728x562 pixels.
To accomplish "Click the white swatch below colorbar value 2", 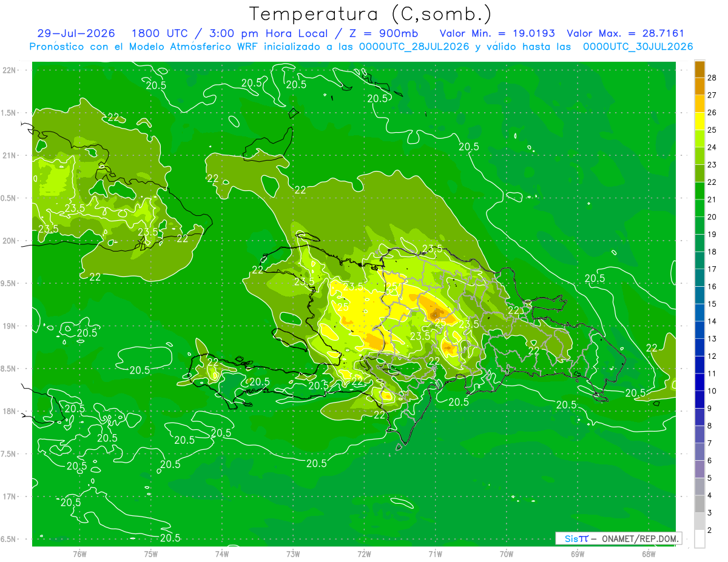I will [699, 539].
